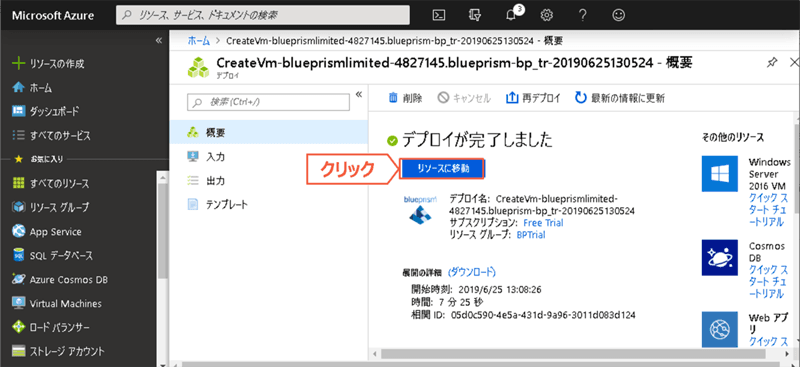
Task: Click リソースの作成 in sidebar
Action: click(x=48, y=64)
